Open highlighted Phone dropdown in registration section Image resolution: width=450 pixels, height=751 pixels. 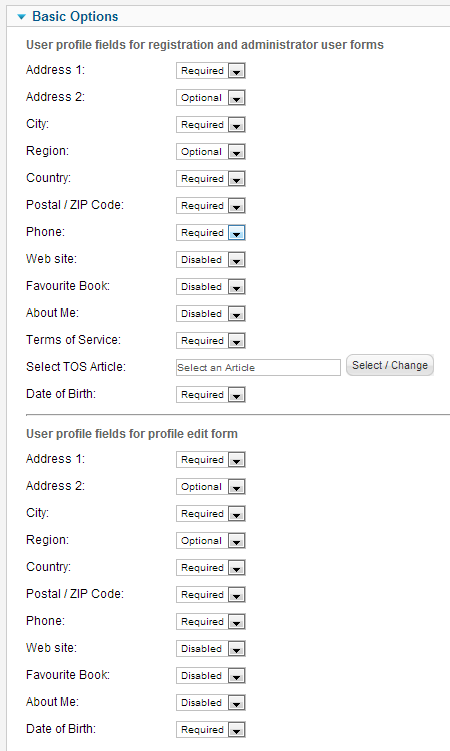(211, 233)
